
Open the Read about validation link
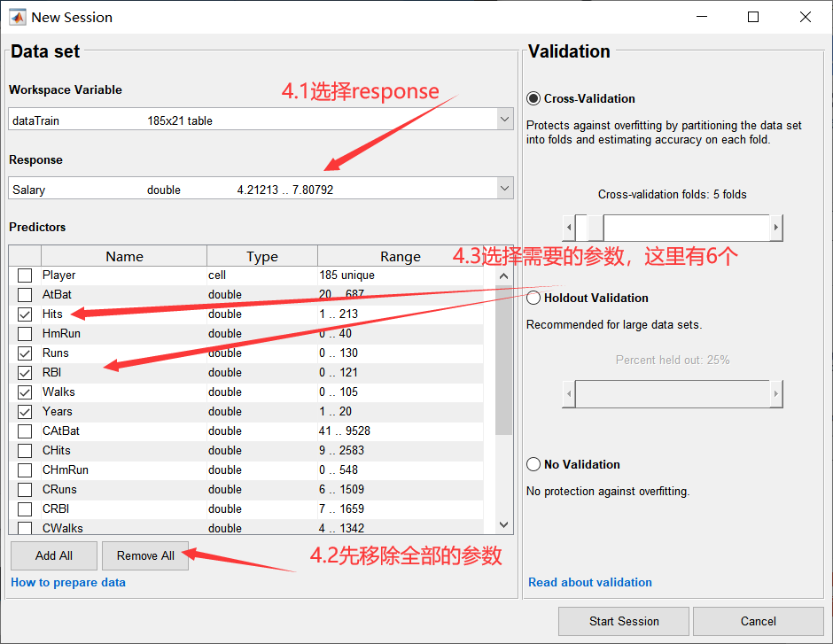589,582
